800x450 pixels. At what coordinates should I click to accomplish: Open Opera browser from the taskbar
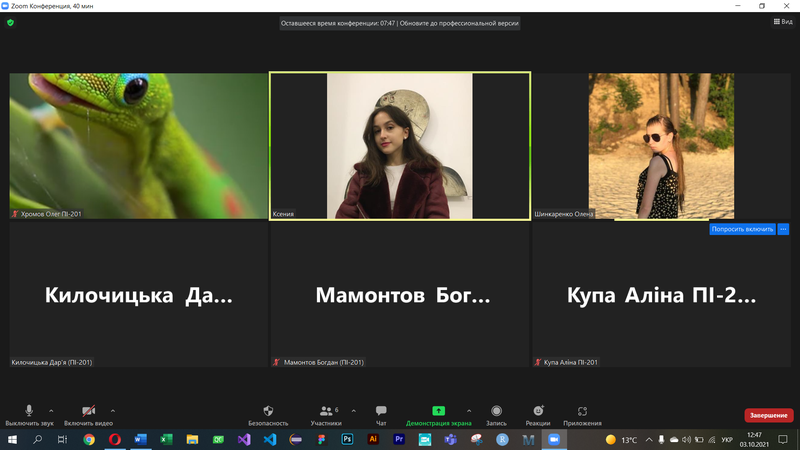point(115,439)
